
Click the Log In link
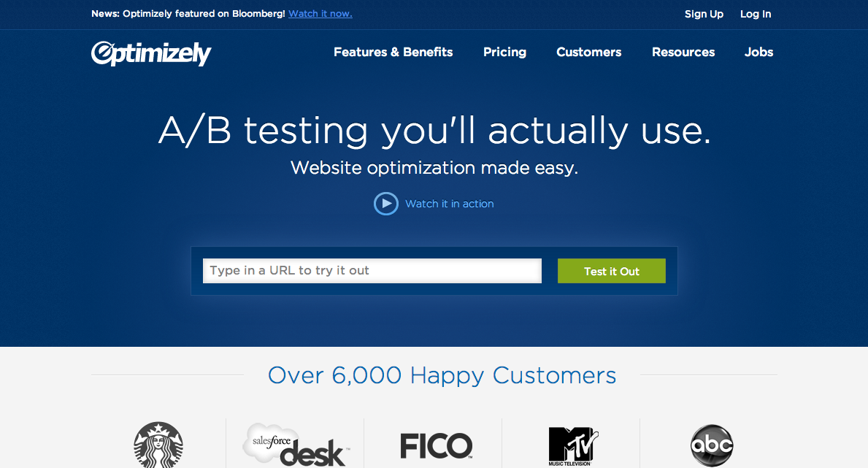tap(755, 15)
